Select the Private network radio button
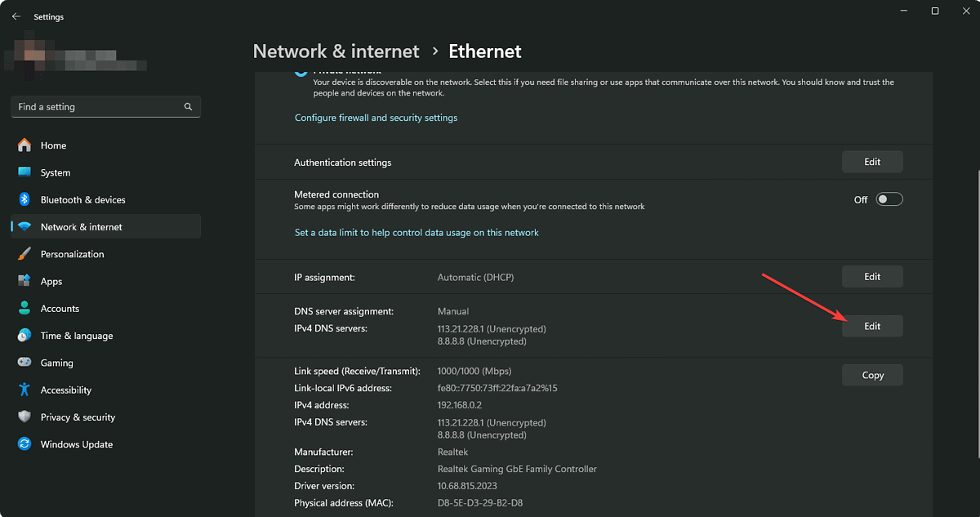980x517 pixels. coord(301,72)
